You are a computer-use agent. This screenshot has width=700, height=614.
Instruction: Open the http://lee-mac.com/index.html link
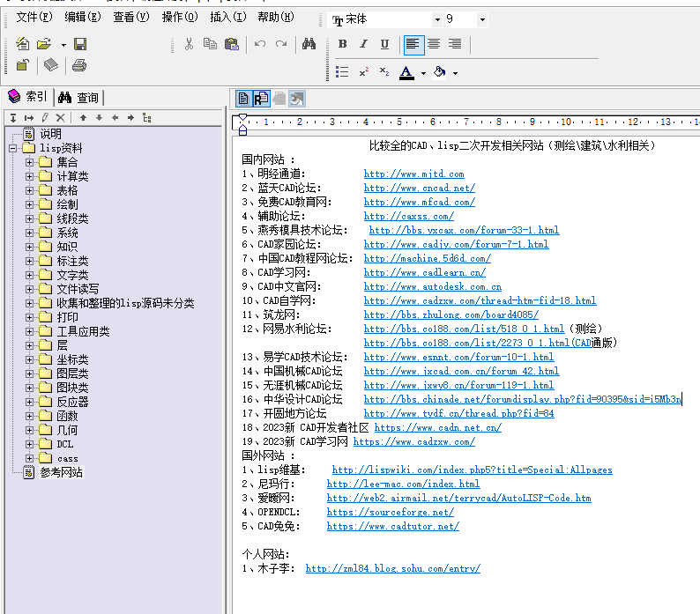pyautogui.click(x=403, y=485)
